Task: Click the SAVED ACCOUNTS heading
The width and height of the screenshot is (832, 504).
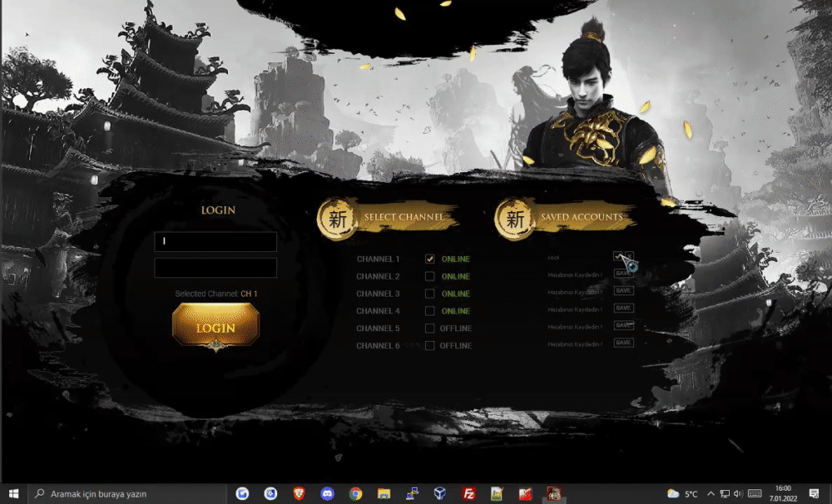Action: coord(582,217)
